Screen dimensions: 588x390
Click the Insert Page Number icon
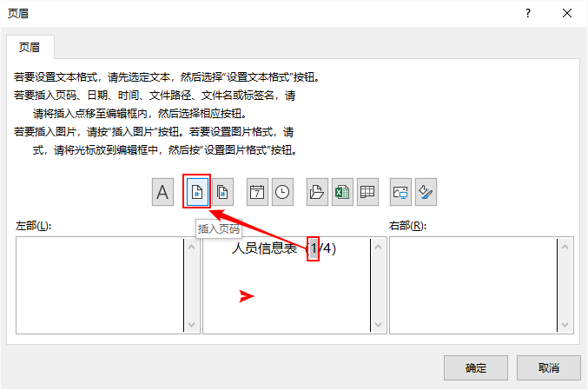197,192
